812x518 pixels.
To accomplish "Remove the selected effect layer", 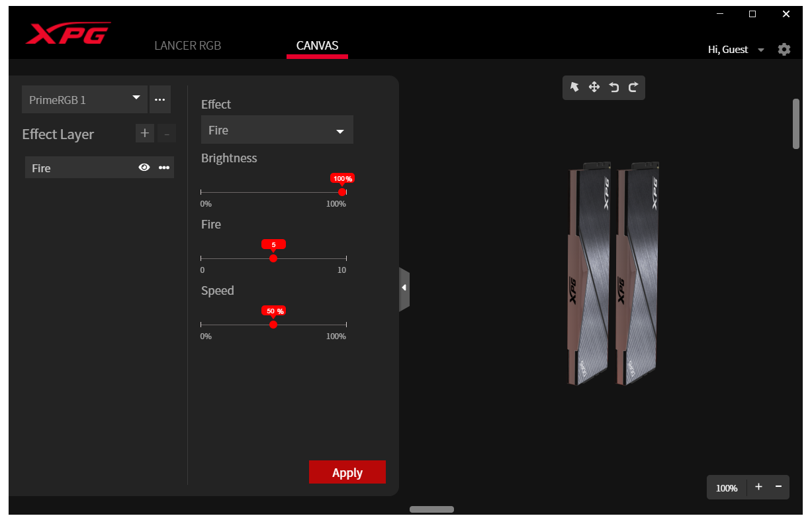I will (x=166, y=133).
